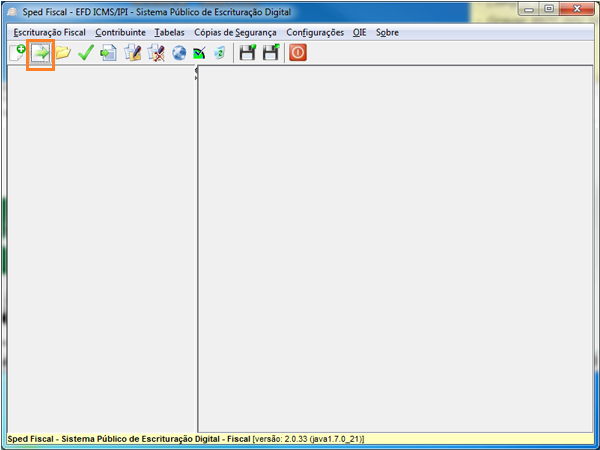The image size is (600, 450).
Task: Click the pen document icon with red X
Action: point(156,53)
